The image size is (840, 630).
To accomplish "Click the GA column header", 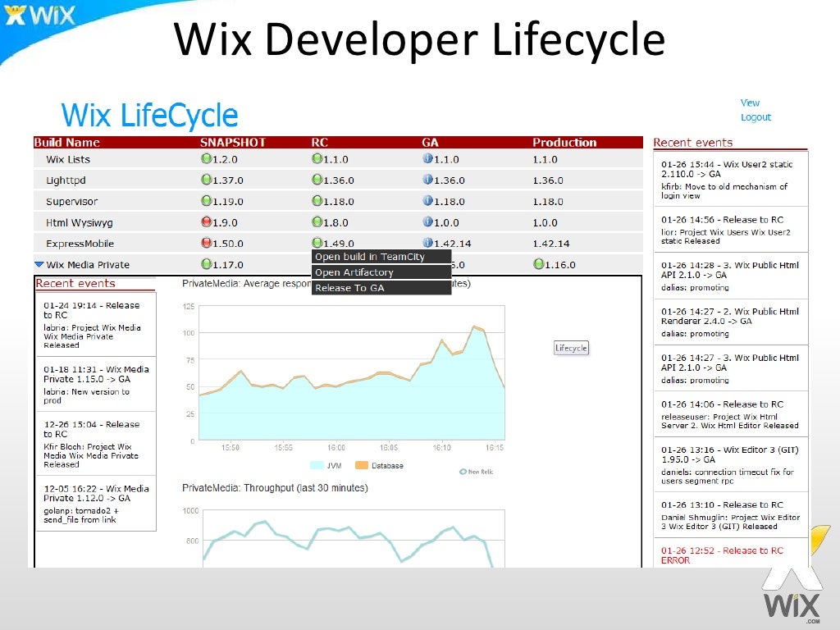I will pos(430,143).
